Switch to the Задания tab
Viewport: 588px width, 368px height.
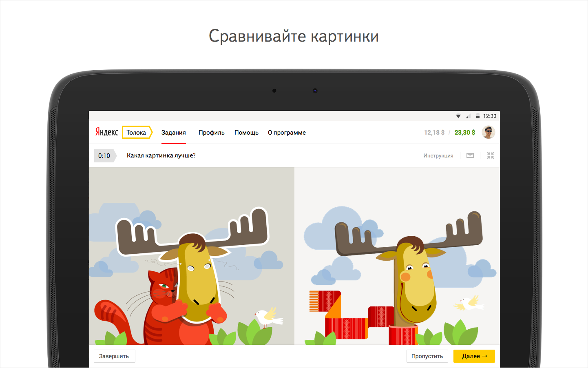click(174, 133)
